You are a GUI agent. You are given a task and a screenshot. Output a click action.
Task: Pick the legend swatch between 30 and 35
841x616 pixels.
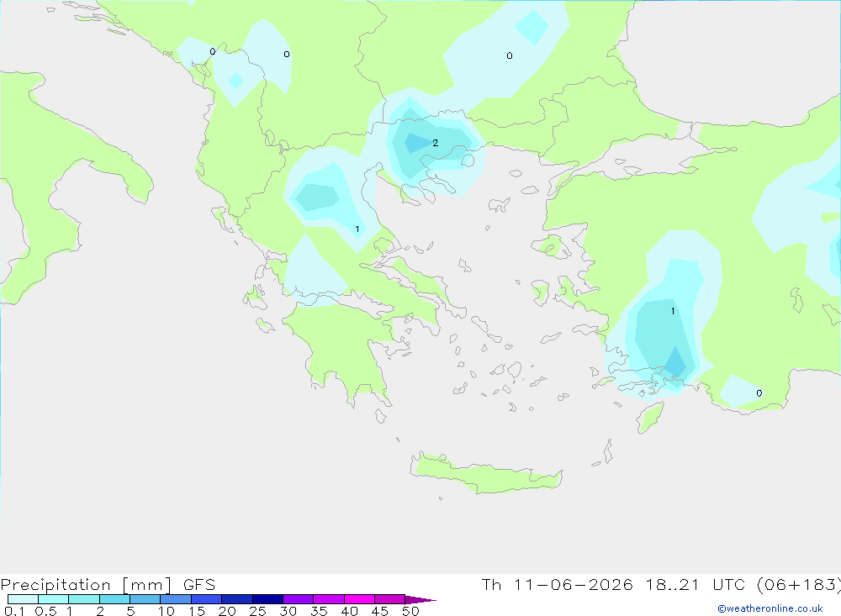pos(299,599)
